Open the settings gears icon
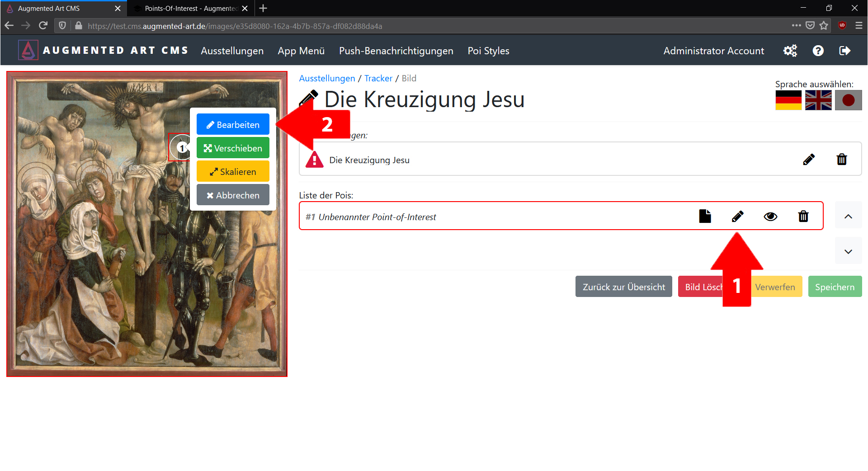 point(790,51)
